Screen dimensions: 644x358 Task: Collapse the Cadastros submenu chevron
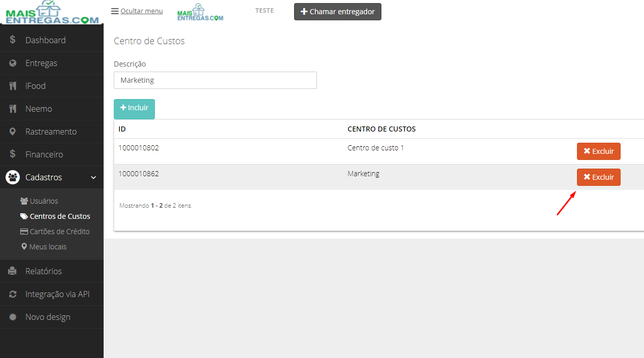click(93, 177)
